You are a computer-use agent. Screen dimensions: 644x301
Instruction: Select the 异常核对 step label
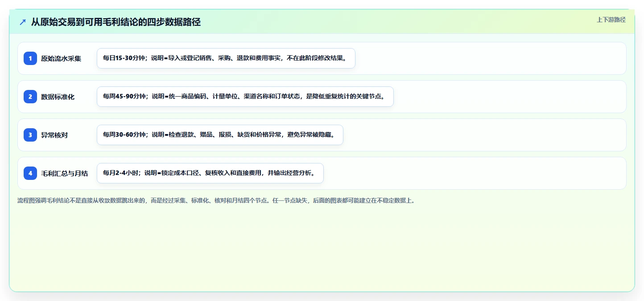point(54,135)
